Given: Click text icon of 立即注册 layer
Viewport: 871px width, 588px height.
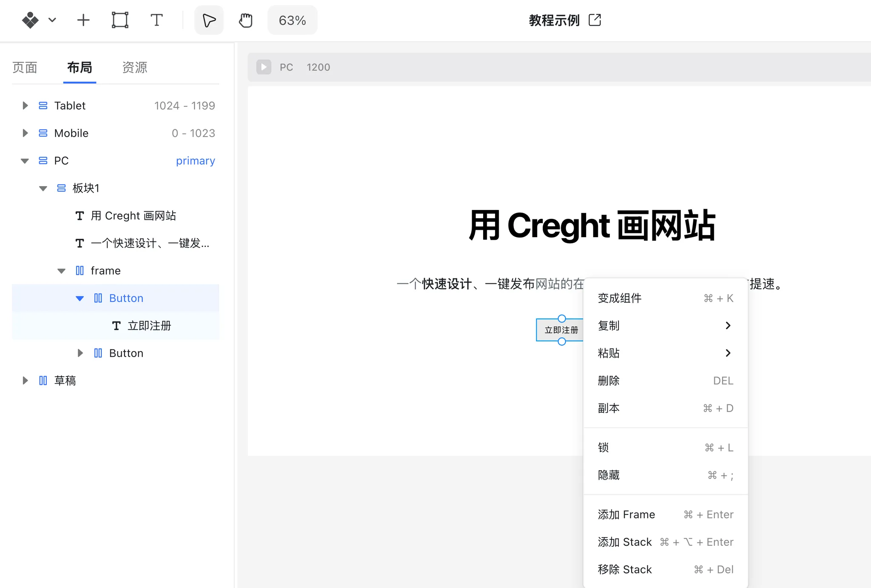Looking at the screenshot, I should 116,326.
